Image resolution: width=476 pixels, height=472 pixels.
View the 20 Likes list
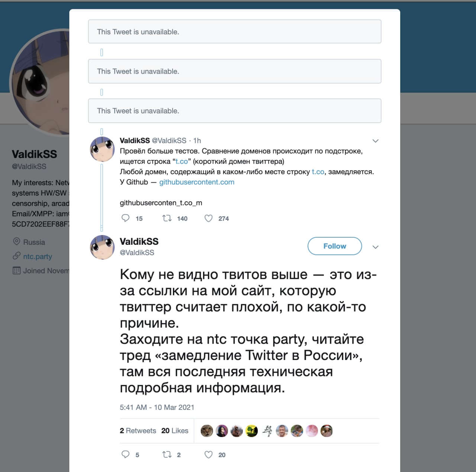click(175, 430)
